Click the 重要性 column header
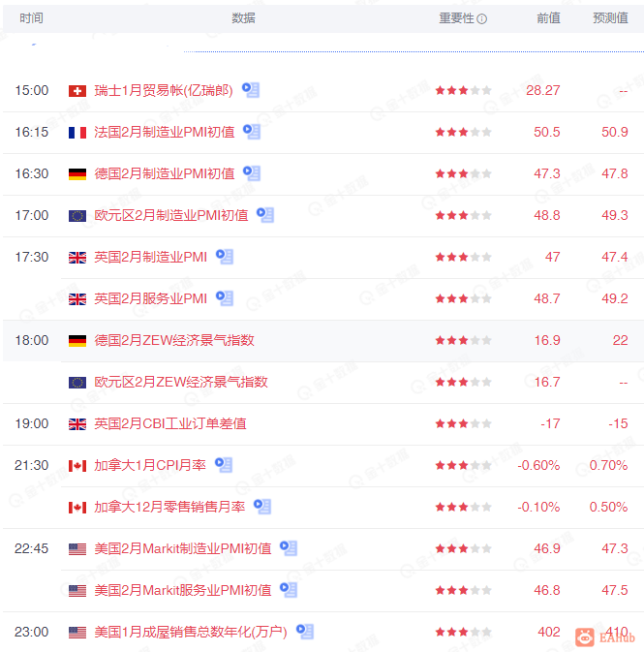 456,17
